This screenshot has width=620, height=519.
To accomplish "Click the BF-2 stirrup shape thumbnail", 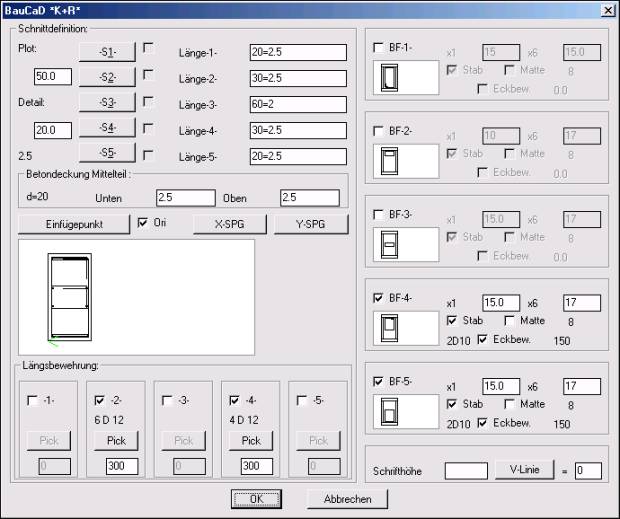I will click(406, 161).
